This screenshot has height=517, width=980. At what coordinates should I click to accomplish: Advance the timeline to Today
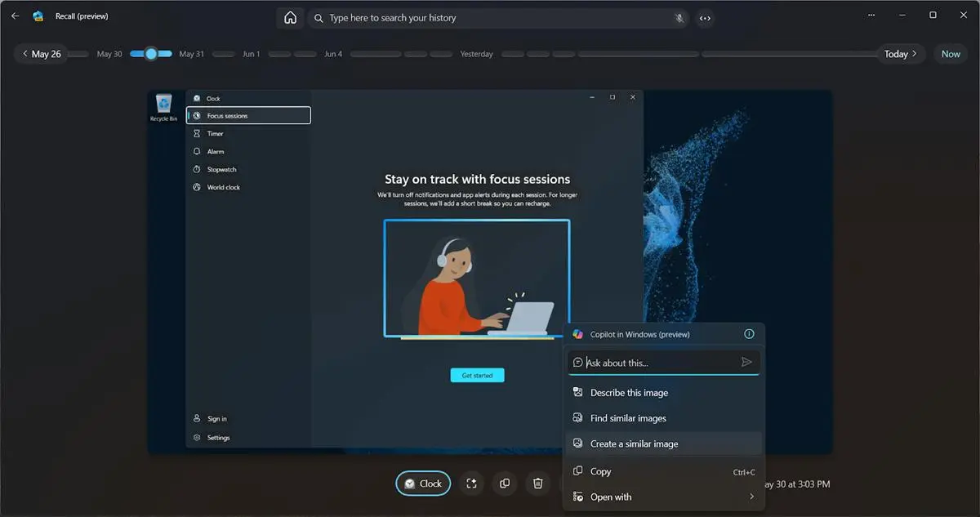pos(901,54)
